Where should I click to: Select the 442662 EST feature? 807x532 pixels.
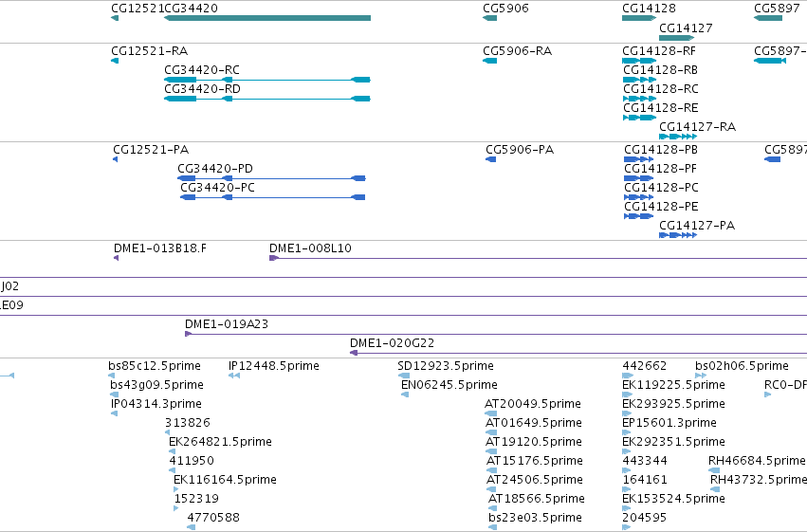point(628,376)
